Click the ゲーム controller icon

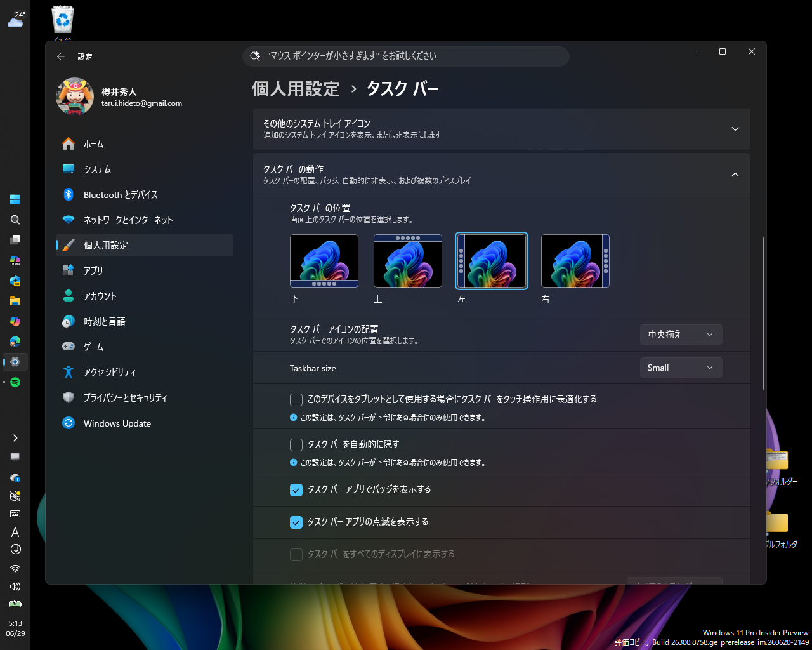69,347
